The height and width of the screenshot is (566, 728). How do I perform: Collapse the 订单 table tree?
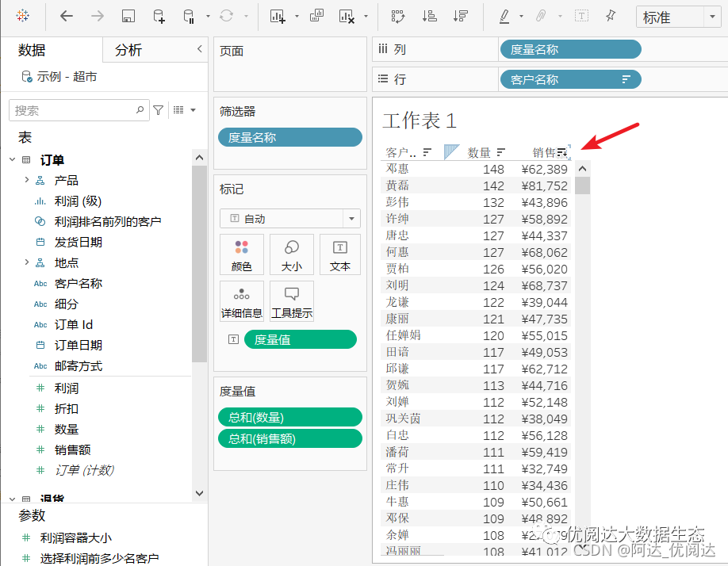click(13, 159)
